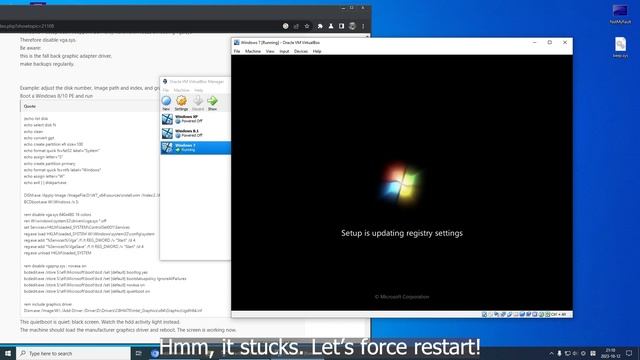This screenshot has height=360, width=640.
Task: Show hidden system tray icons
Action: pyautogui.click(x=551, y=353)
